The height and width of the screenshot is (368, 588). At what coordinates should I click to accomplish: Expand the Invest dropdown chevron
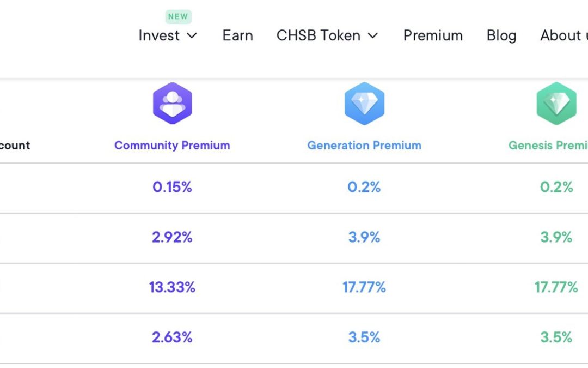pos(192,35)
